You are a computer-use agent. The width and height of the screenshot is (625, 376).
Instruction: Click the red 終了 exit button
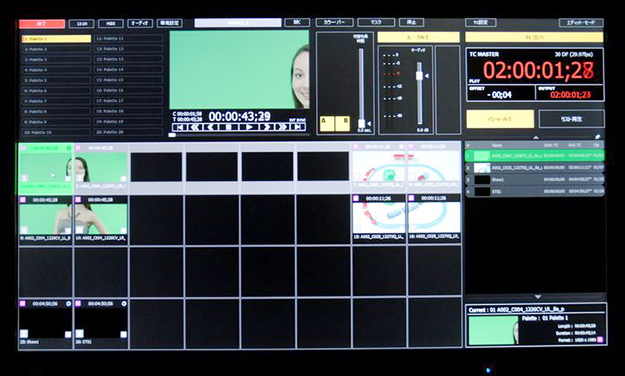coord(42,24)
